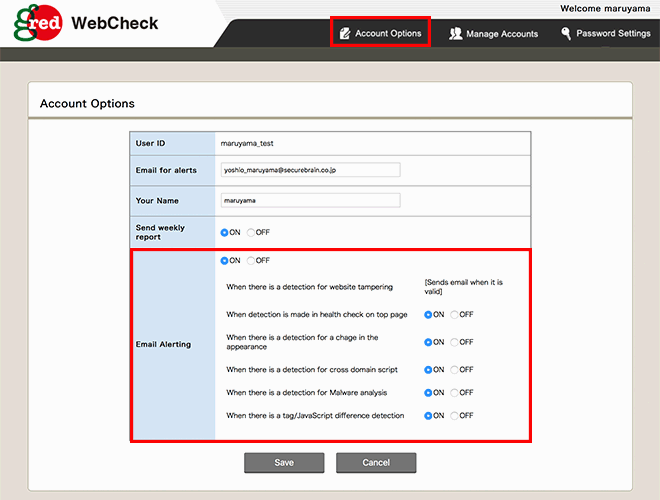Screen dimensions: 660x500
Task: Turn weekly report OFF
Action: pos(251,232)
